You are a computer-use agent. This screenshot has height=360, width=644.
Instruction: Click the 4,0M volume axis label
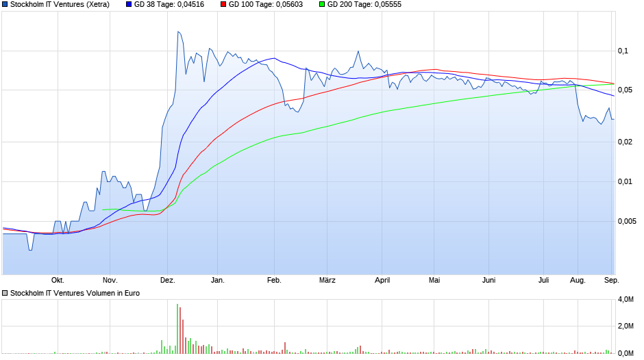626,300
